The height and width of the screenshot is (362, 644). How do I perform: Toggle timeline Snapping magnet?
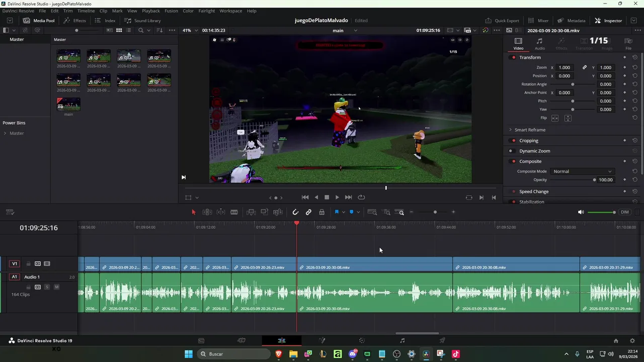[x=295, y=212]
